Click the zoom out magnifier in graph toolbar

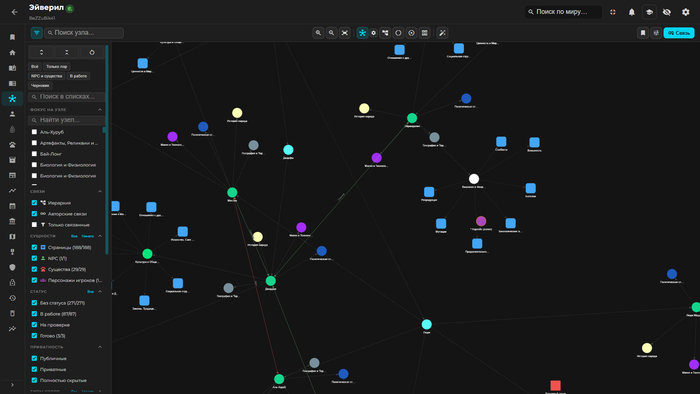click(x=331, y=33)
